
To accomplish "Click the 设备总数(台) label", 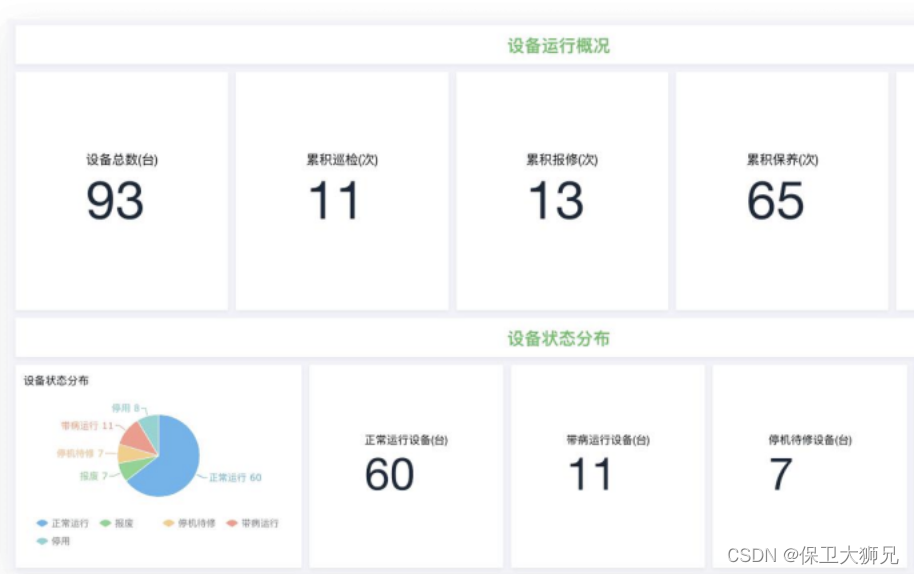I will (122, 160).
